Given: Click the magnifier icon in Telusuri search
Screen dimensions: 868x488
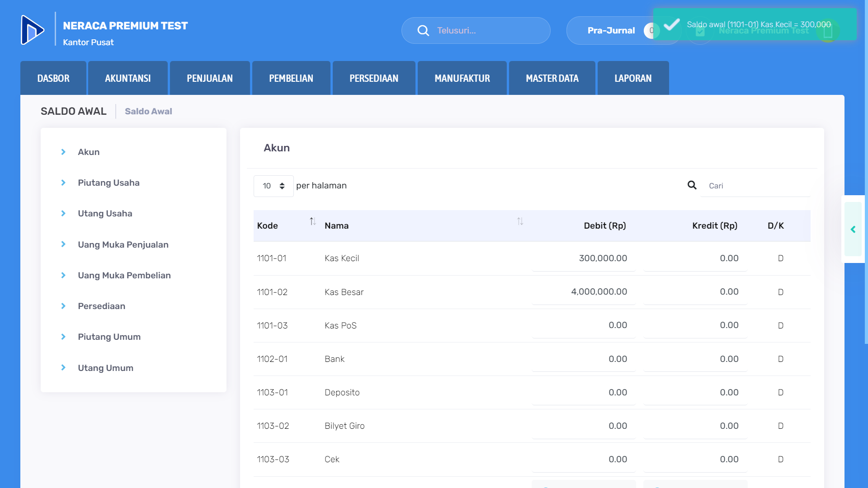Looking at the screenshot, I should (423, 30).
